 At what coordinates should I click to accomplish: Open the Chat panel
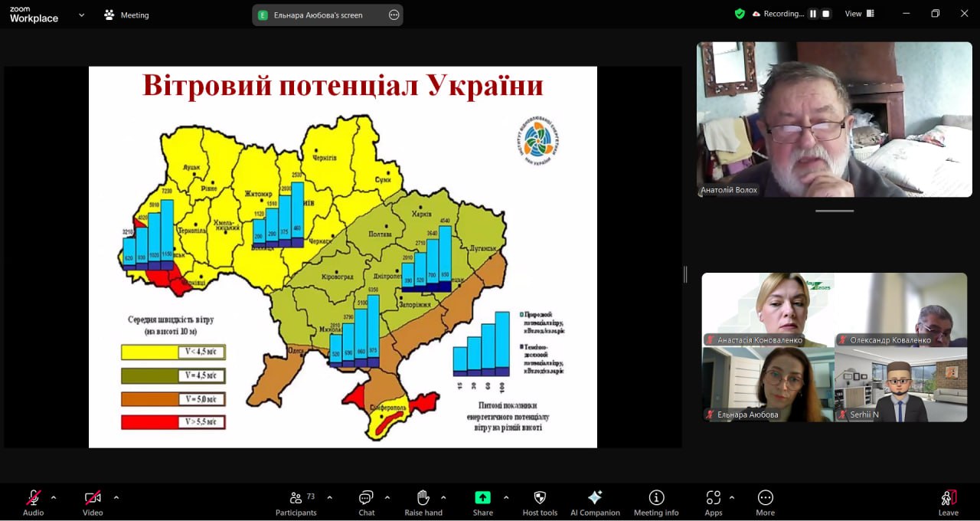pyautogui.click(x=366, y=503)
